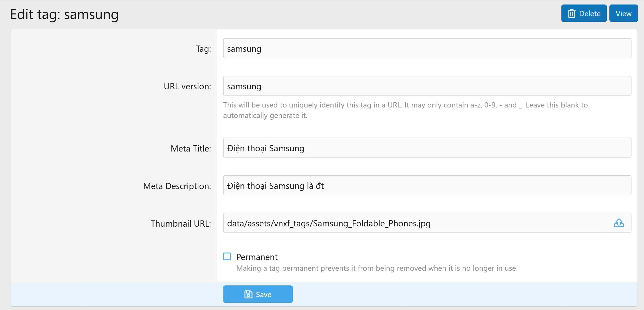The height and width of the screenshot is (310, 644).
Task: Click the Permanent tag explanation text
Action: click(x=377, y=268)
